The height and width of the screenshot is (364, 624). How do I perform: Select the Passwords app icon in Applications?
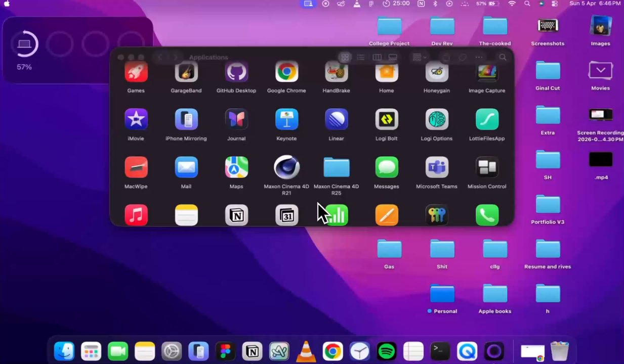[x=437, y=215]
